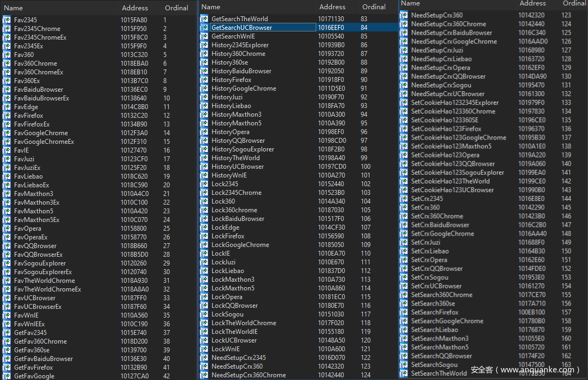Click the icon next to GetSearchUCBrowser
This screenshot has height=380, width=588.
(x=204, y=28)
